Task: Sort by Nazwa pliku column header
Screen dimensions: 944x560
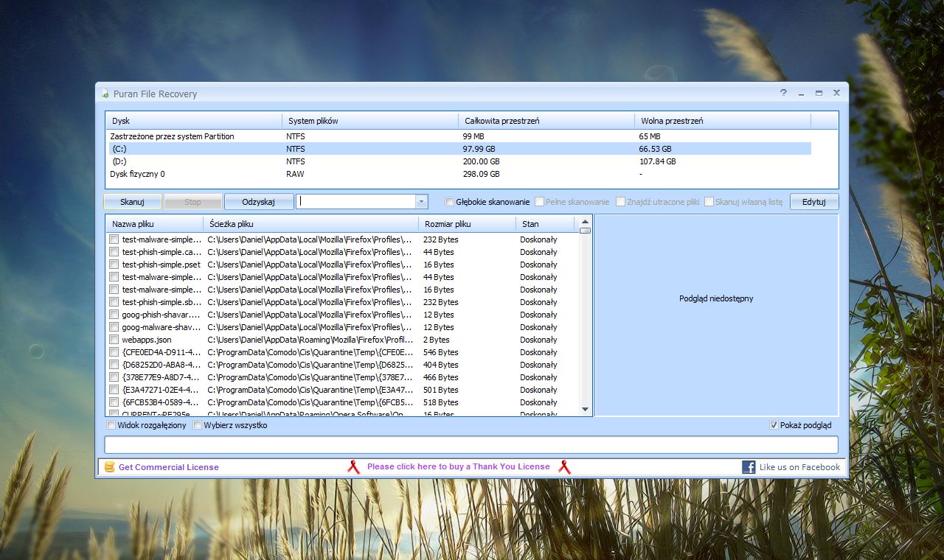Action: point(154,224)
